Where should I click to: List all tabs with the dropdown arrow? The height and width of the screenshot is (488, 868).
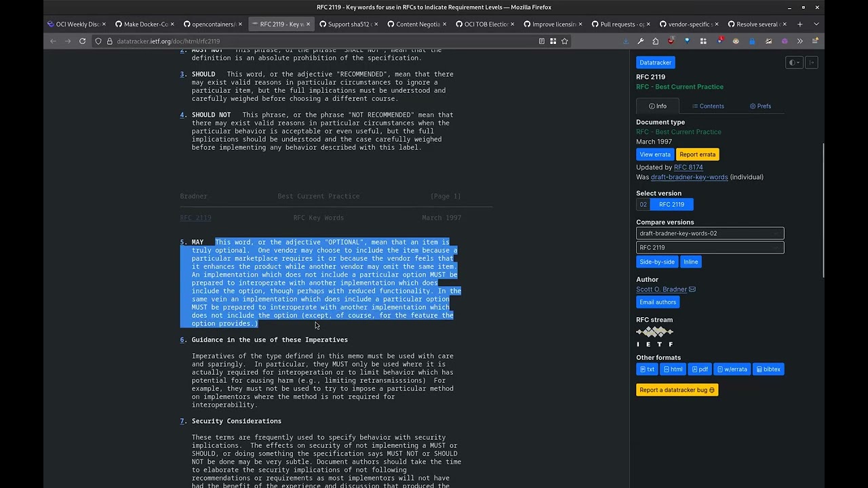point(816,24)
